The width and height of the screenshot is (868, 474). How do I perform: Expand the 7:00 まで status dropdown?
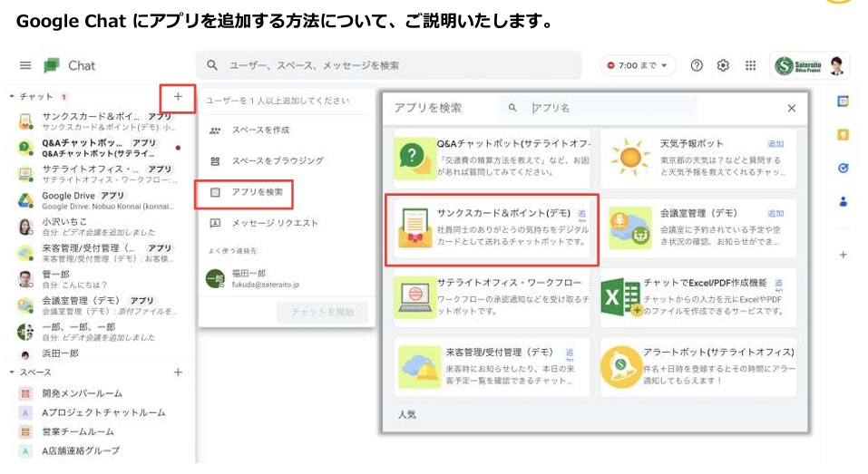coord(637,65)
